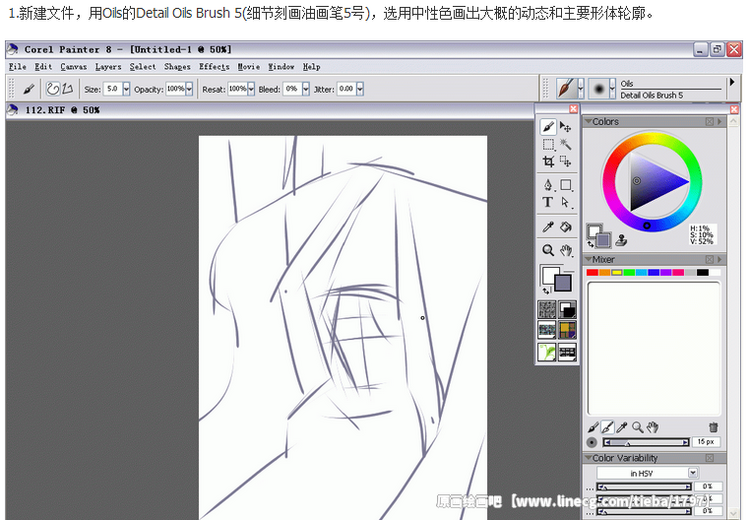Open the Effects menu
Viewport: 750px width, 520px height.
coord(214,66)
